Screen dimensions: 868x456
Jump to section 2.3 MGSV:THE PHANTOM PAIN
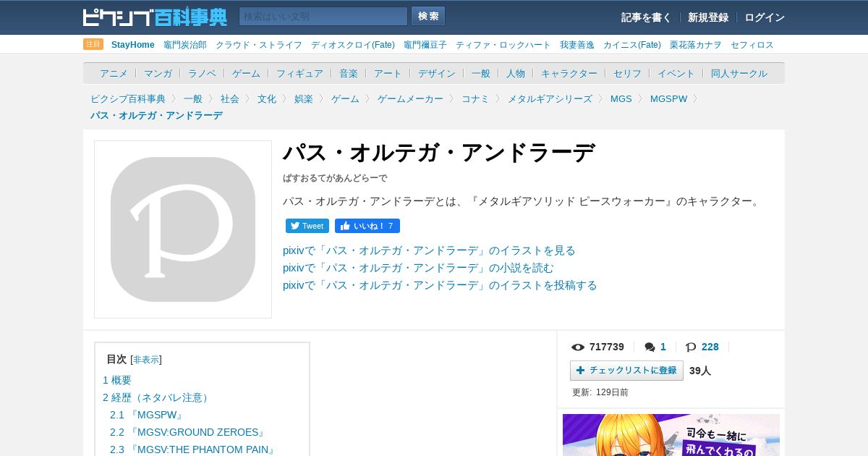click(x=193, y=449)
